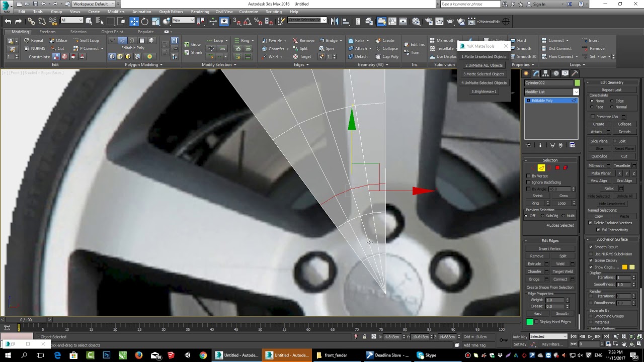The height and width of the screenshot is (362, 644).
Task: Select Polygon sub-object level icon
Action: point(557,168)
